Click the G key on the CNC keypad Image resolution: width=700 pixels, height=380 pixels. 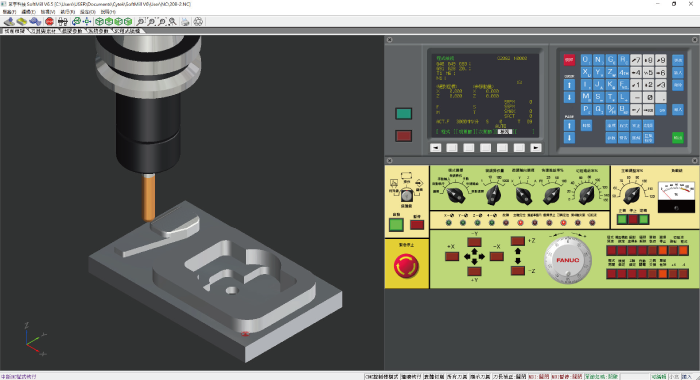coord(611,60)
